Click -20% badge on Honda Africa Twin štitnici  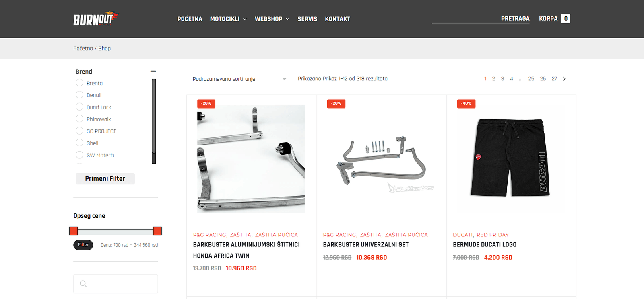(206, 104)
